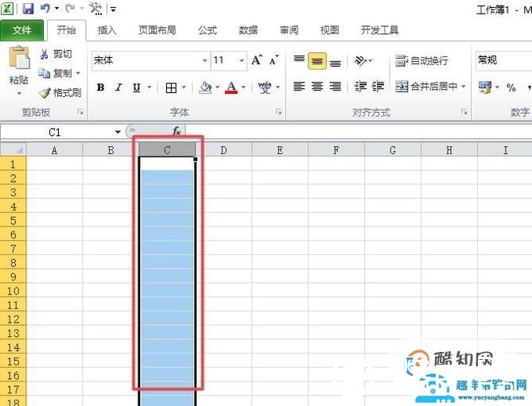Click the Cut scissors (剪切) button
This screenshot has height=406, width=532.
click(x=56, y=54)
